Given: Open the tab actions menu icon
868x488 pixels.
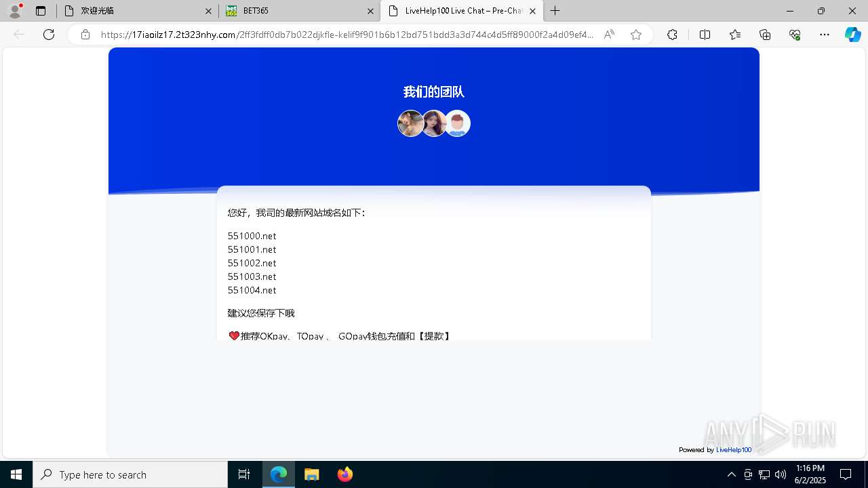Looking at the screenshot, I should pyautogui.click(x=41, y=11).
